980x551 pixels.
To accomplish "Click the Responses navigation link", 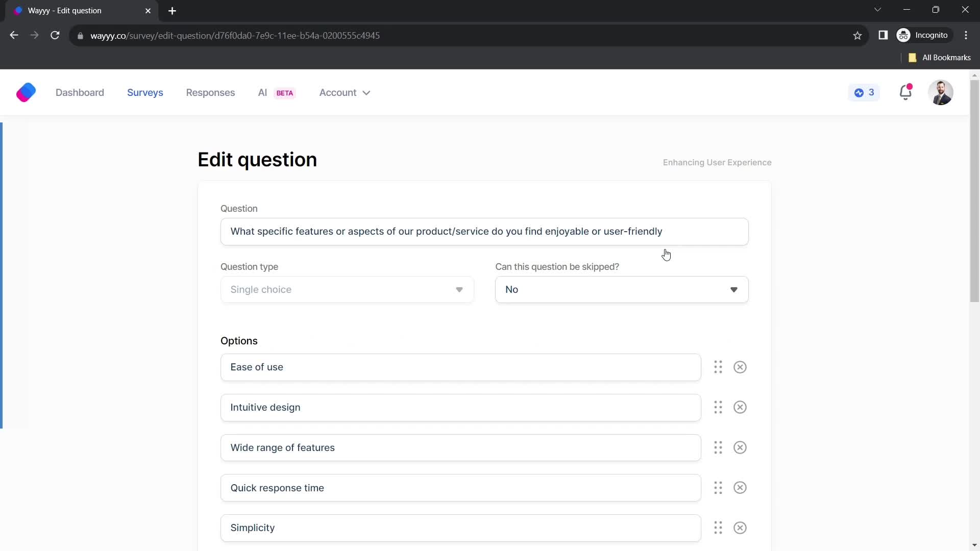I will (211, 92).
